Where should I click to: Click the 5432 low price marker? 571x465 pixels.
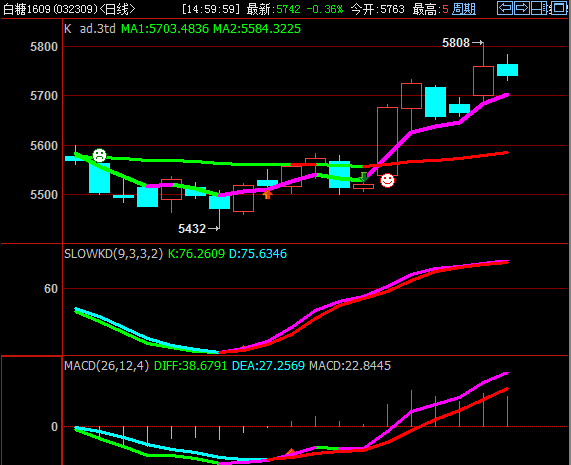198,229
